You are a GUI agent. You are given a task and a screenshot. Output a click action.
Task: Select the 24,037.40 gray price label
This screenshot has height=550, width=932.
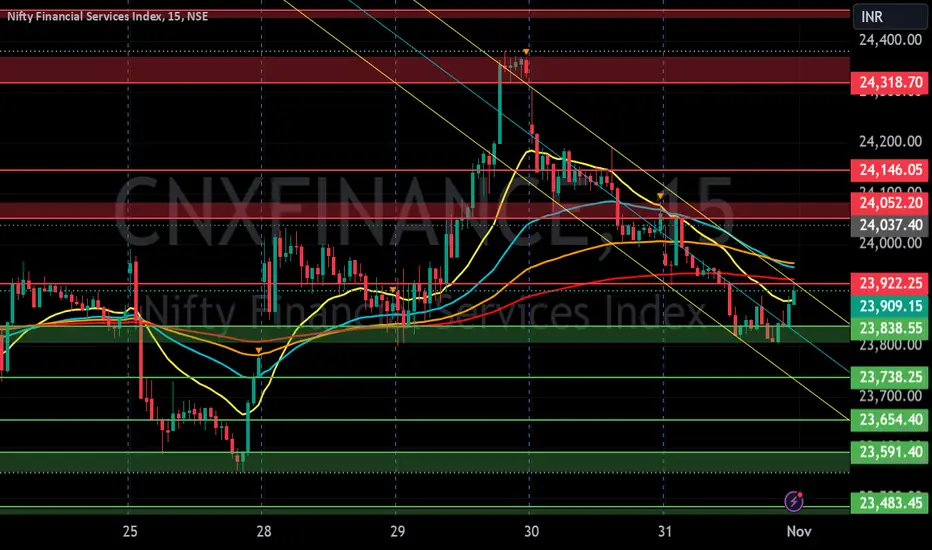[889, 225]
